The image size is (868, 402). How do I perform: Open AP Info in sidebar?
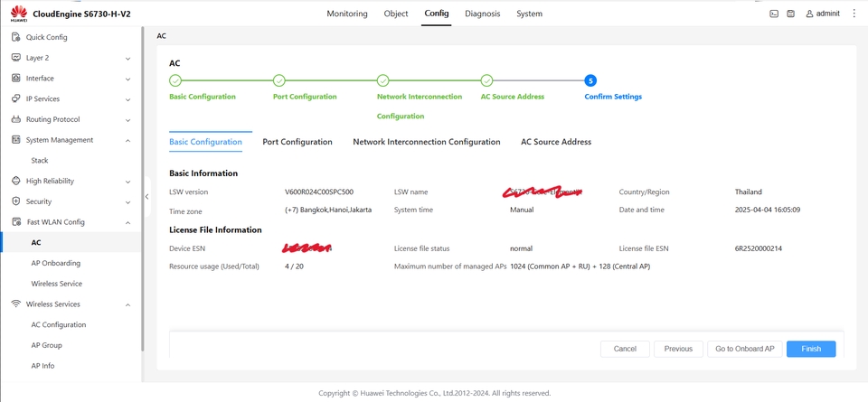click(x=42, y=366)
